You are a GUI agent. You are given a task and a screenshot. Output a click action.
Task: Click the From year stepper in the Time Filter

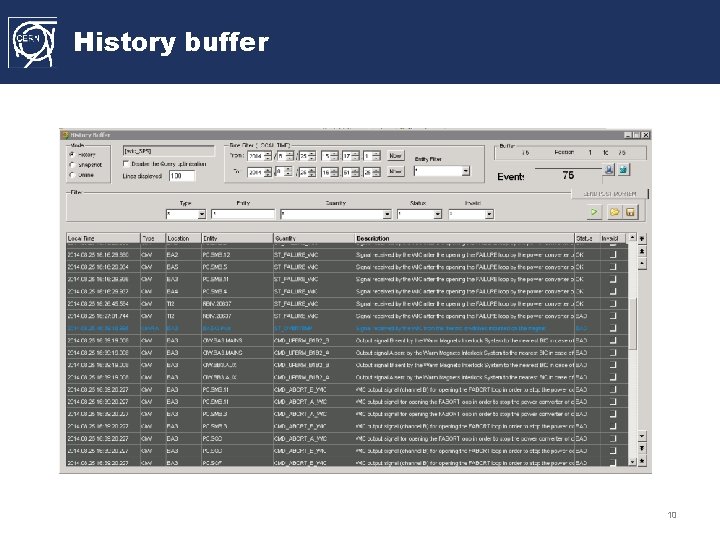pos(268,156)
